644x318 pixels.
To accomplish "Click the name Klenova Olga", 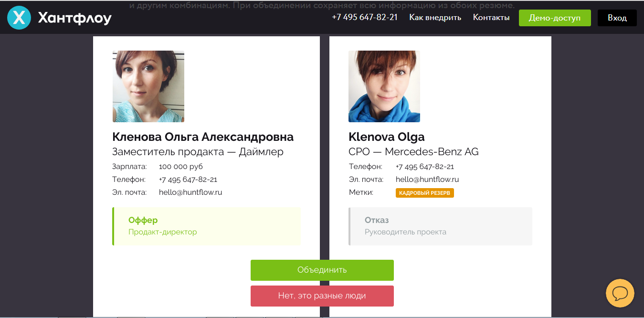I will tap(387, 137).
